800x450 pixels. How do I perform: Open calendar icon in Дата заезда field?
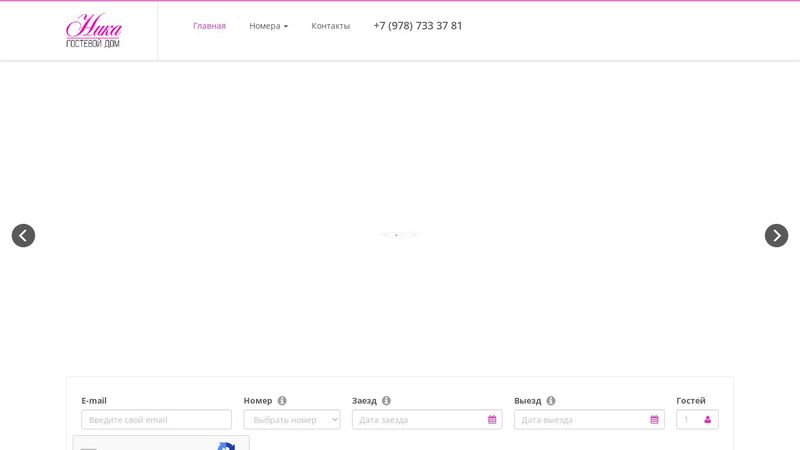point(492,420)
